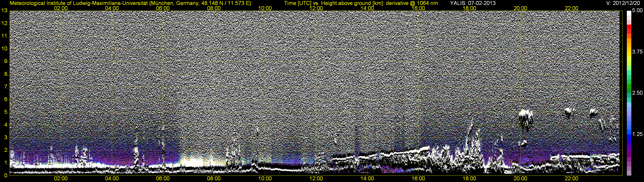Screen dimensions: 644x182
Task: Click the 18:00 label on the top time axis
Action: [469, 8]
